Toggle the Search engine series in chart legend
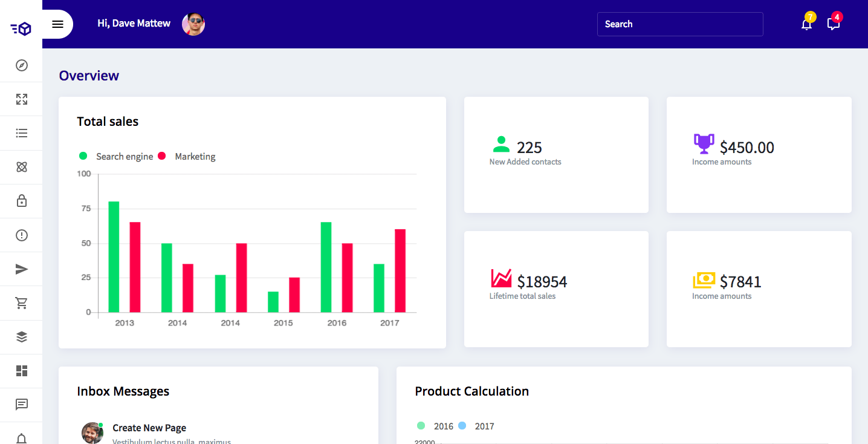868x444 pixels. point(118,156)
